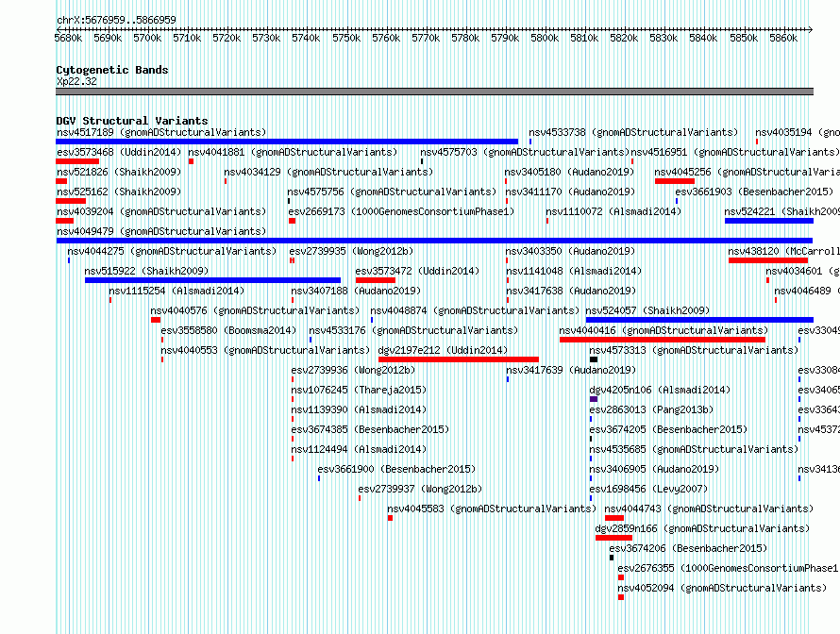Open esv3661900 (Besenbacher2015) label
Screen dimensions: 840x634
(x=396, y=469)
